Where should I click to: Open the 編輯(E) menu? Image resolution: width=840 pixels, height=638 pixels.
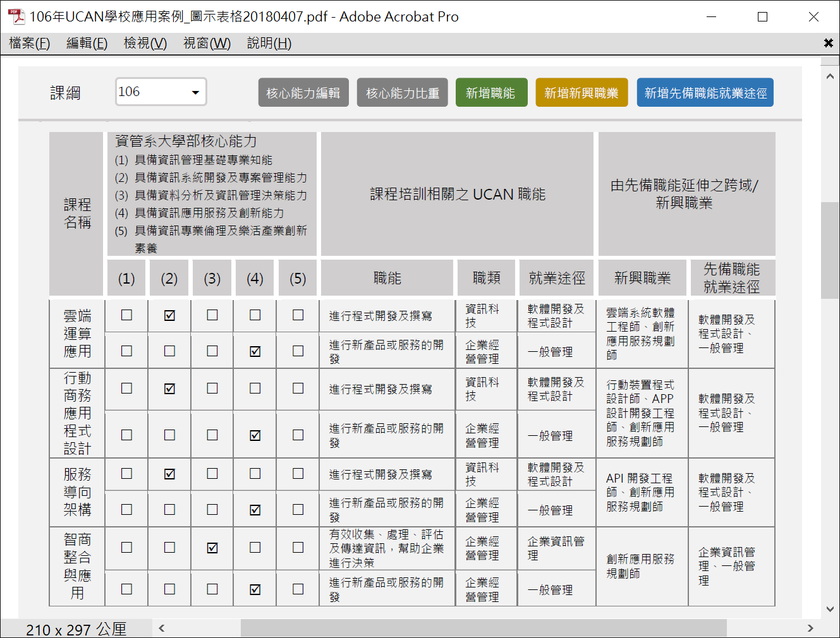(87, 43)
